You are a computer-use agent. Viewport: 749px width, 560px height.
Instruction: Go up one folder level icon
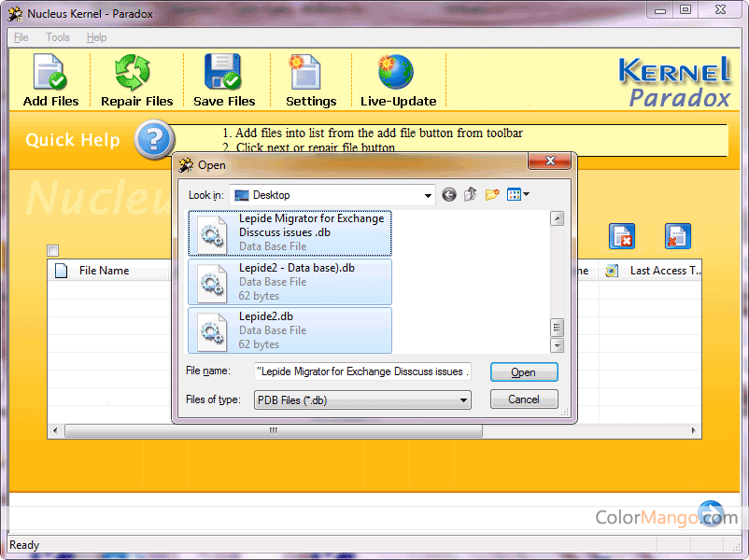[471, 195]
